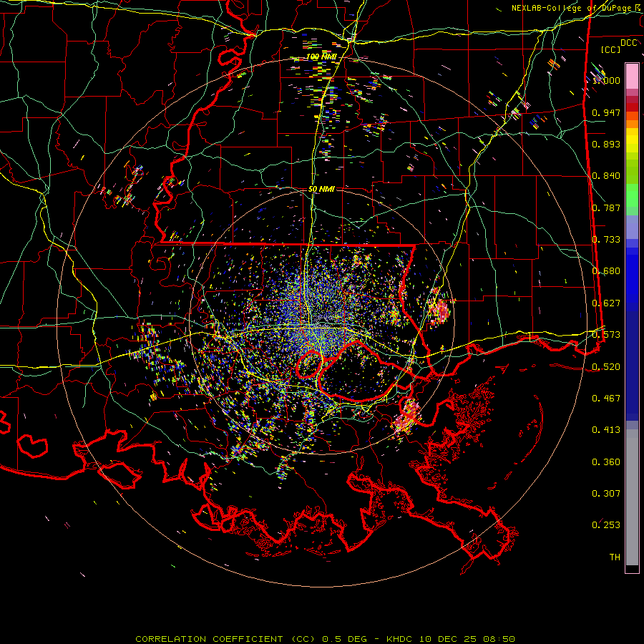Click the 0.413 legend value
The image size is (644, 644).
click(x=606, y=430)
